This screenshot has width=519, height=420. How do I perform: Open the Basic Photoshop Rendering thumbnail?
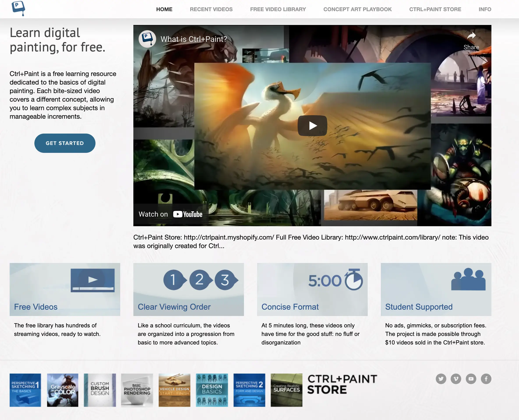(137, 390)
